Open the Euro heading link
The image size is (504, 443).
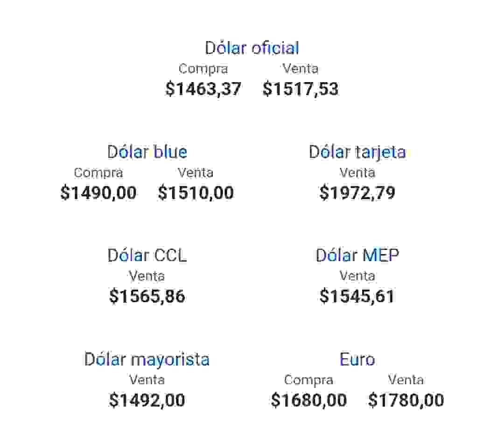point(357,360)
